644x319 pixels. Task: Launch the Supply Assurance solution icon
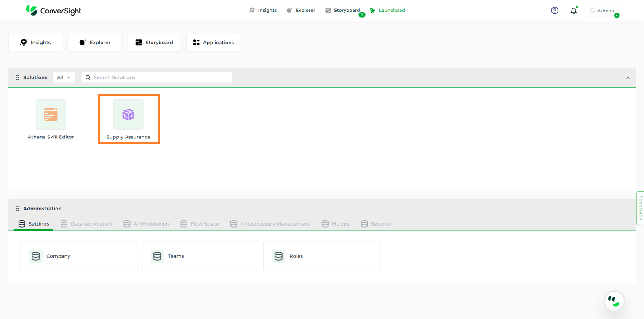tap(128, 114)
